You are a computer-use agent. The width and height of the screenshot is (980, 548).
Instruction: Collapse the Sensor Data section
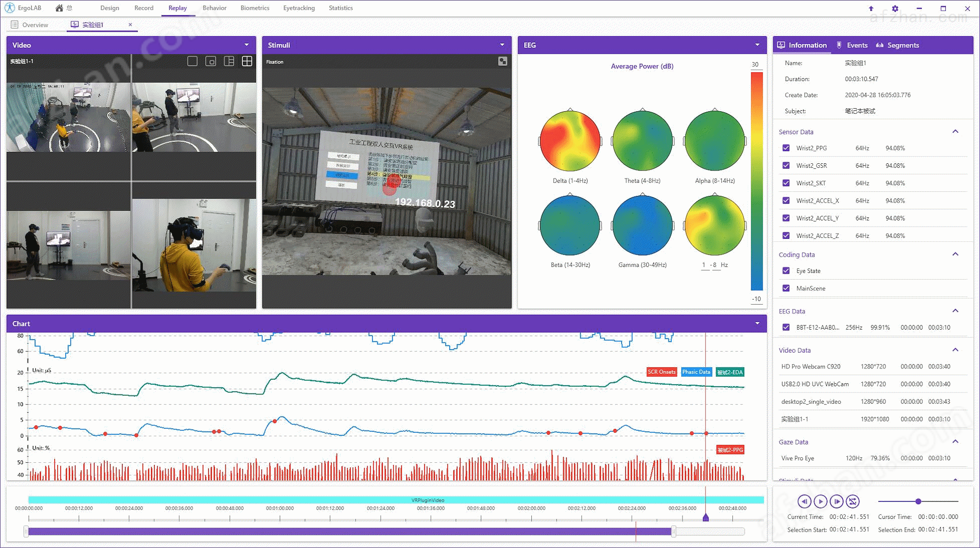pyautogui.click(x=955, y=132)
